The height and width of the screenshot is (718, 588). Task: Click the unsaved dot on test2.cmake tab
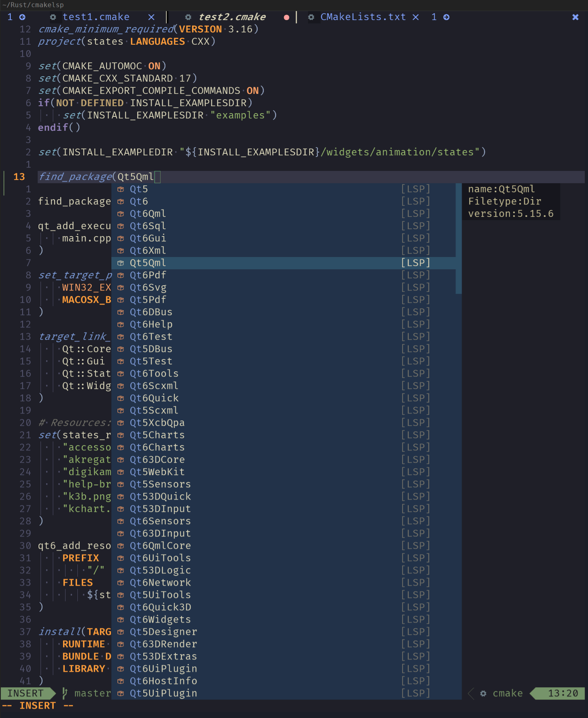coord(287,17)
